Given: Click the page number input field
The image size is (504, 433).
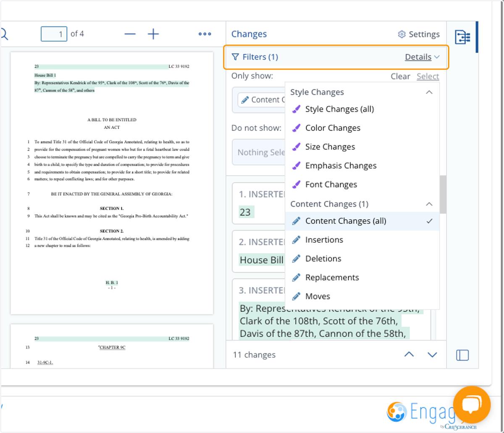Looking at the screenshot, I should pos(54,34).
